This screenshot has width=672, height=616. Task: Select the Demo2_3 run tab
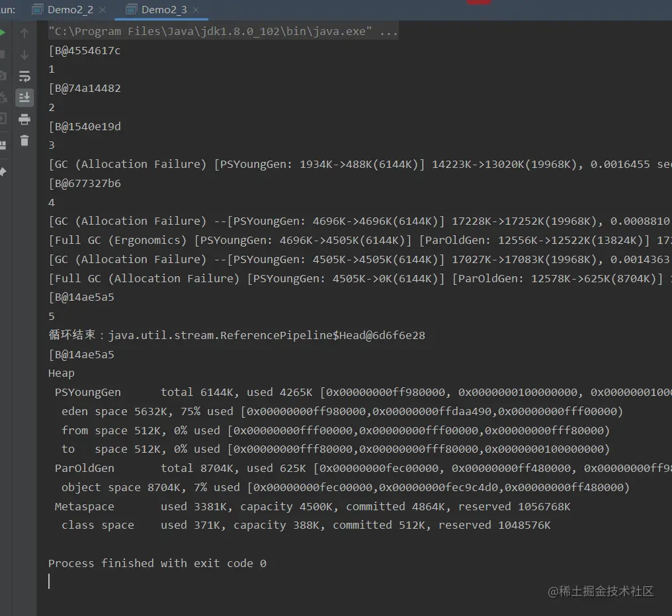pyautogui.click(x=161, y=9)
